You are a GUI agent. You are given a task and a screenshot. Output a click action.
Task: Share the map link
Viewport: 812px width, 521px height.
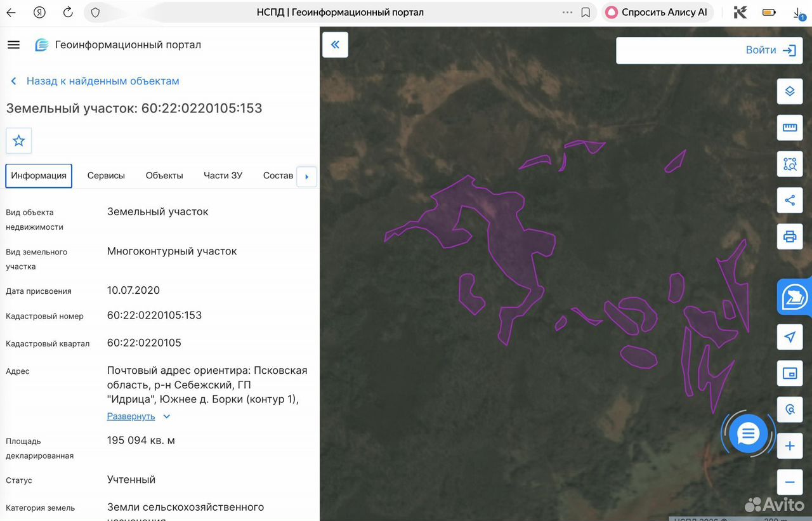[790, 201]
